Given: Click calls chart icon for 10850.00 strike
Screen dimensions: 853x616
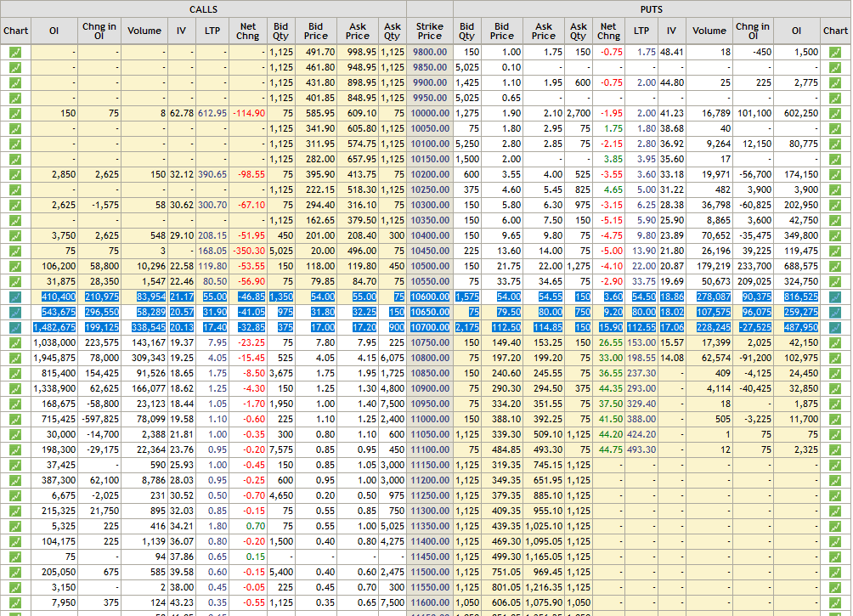Looking at the screenshot, I should coord(15,373).
